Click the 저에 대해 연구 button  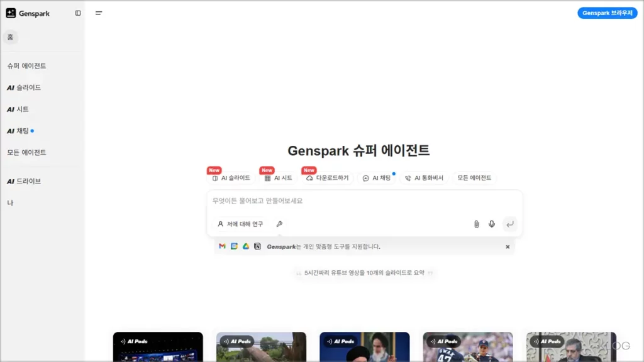pyautogui.click(x=241, y=224)
